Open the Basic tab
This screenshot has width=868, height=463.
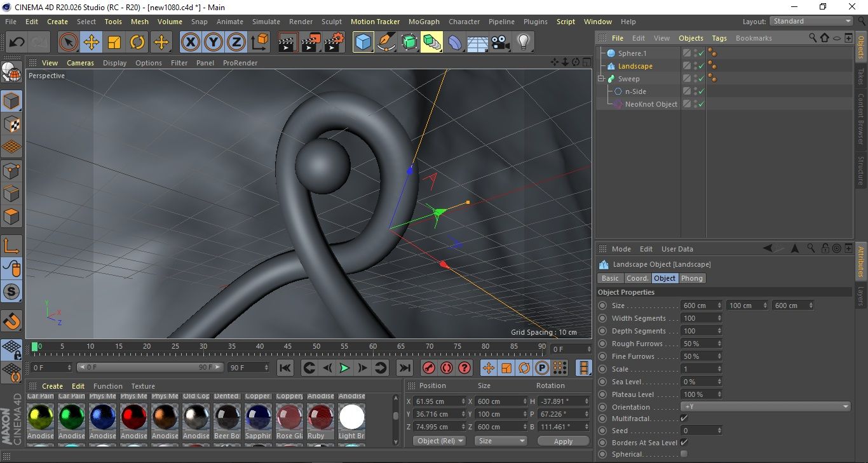[610, 278]
